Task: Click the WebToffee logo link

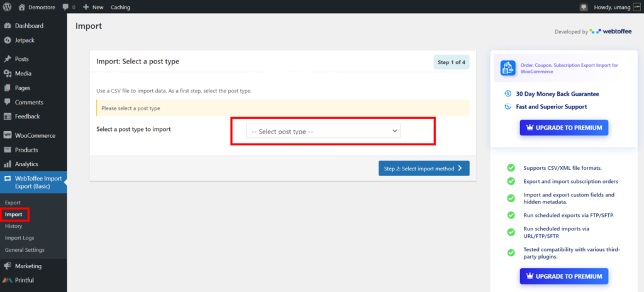Action: [x=611, y=31]
